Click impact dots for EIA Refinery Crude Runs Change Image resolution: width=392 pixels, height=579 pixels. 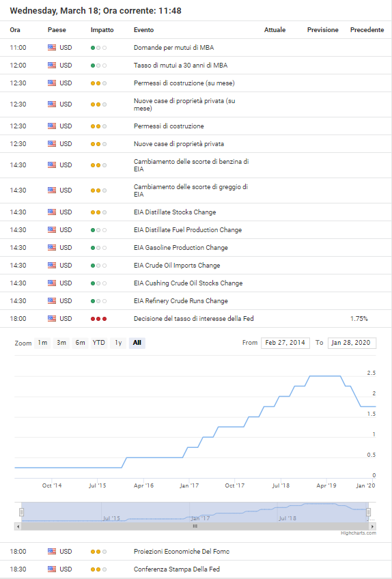(x=98, y=301)
